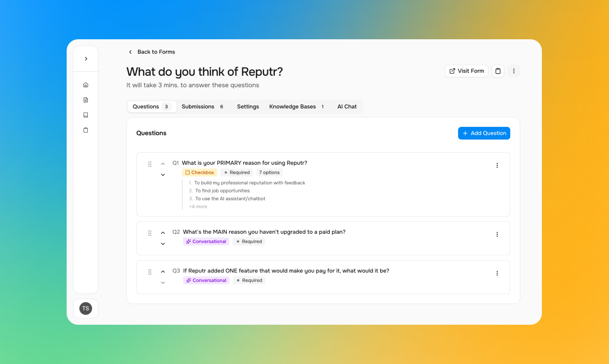This screenshot has height=364, width=609.
Task: Click Q2 title about upgrading to a paid plan
Action: [264, 232]
